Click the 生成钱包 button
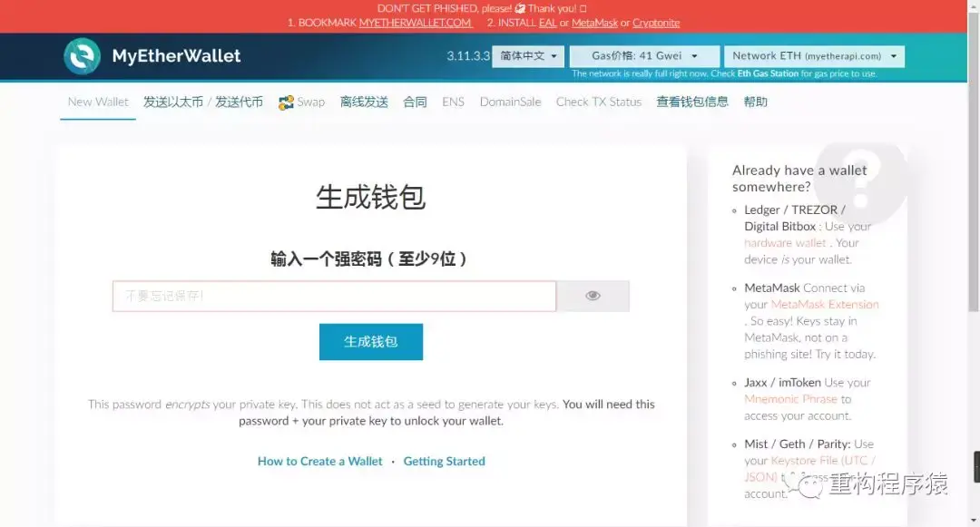The width and height of the screenshot is (980, 527). [x=371, y=342]
